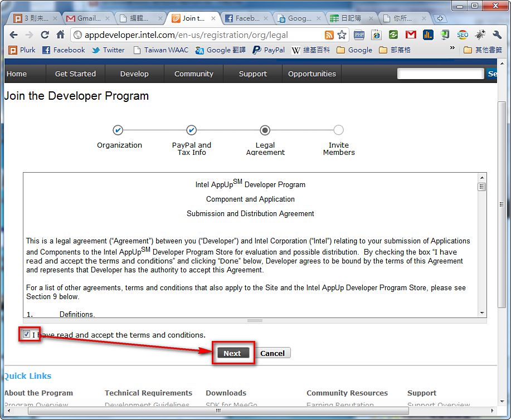Screen dimensions: 511x420
Task: Open the Plurk bookmark
Action: [x=22, y=50]
